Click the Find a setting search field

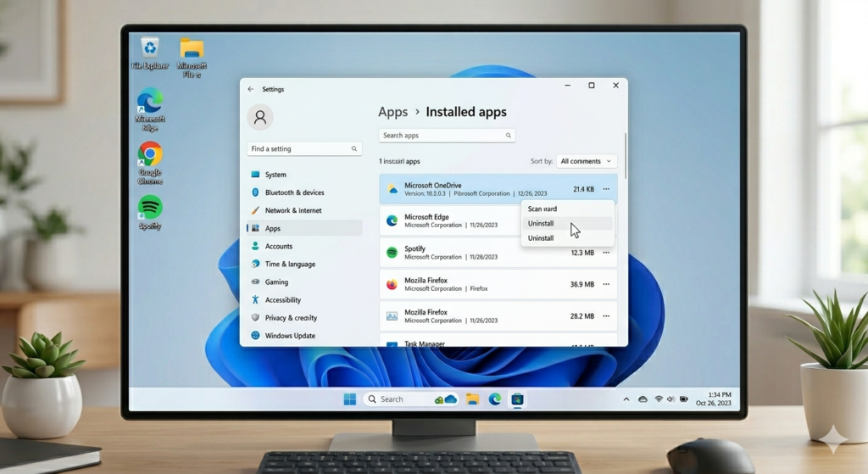coord(304,148)
